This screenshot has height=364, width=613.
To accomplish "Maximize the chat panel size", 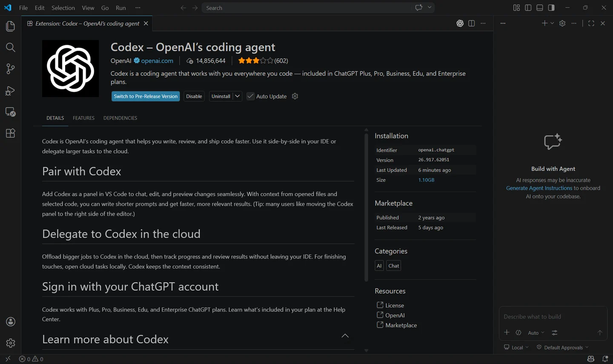I will tap(591, 23).
